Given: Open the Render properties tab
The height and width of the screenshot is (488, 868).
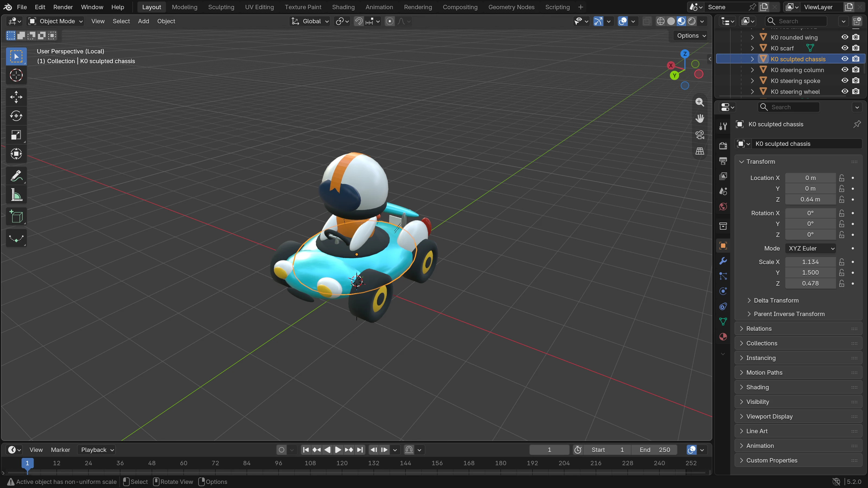Looking at the screenshot, I should tap(723, 146).
